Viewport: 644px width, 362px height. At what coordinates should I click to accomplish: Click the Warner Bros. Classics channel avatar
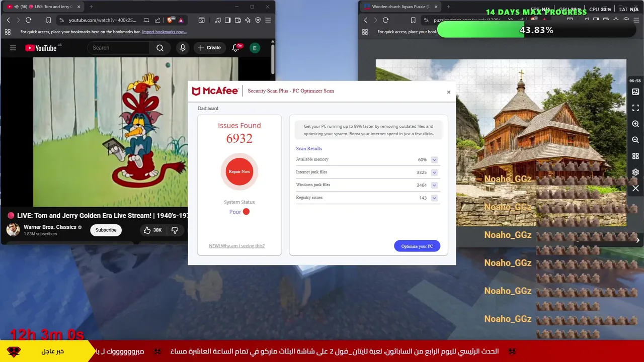click(13, 230)
